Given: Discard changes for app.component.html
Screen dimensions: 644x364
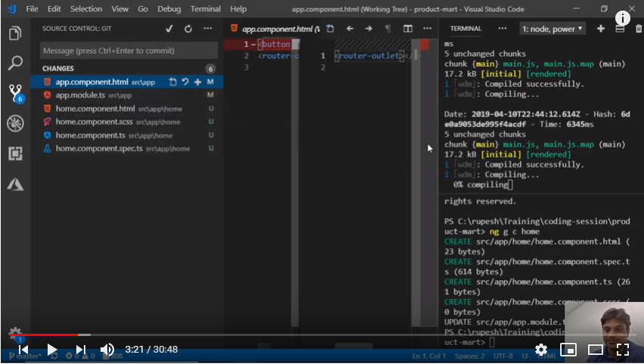Looking at the screenshot, I should [185, 82].
